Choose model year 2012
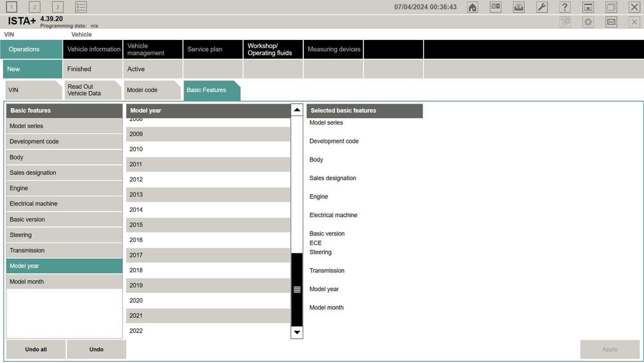The width and height of the screenshot is (644, 363). 208,180
